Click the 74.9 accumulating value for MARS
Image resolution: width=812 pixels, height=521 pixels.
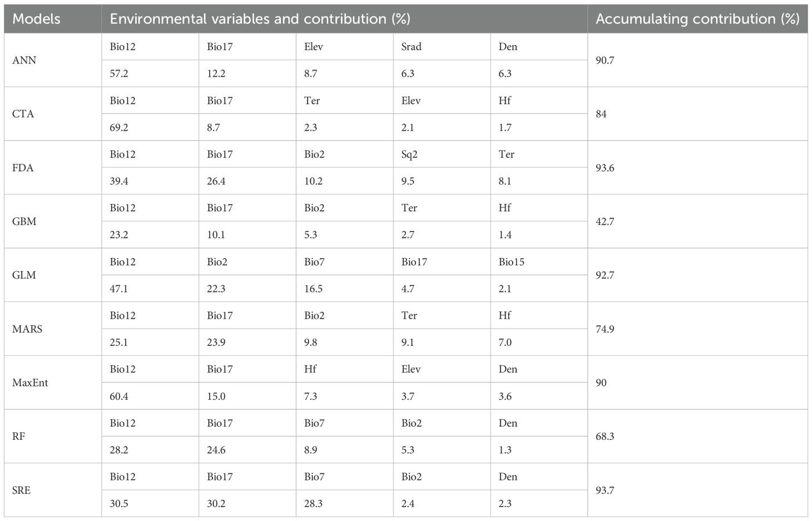pos(605,329)
